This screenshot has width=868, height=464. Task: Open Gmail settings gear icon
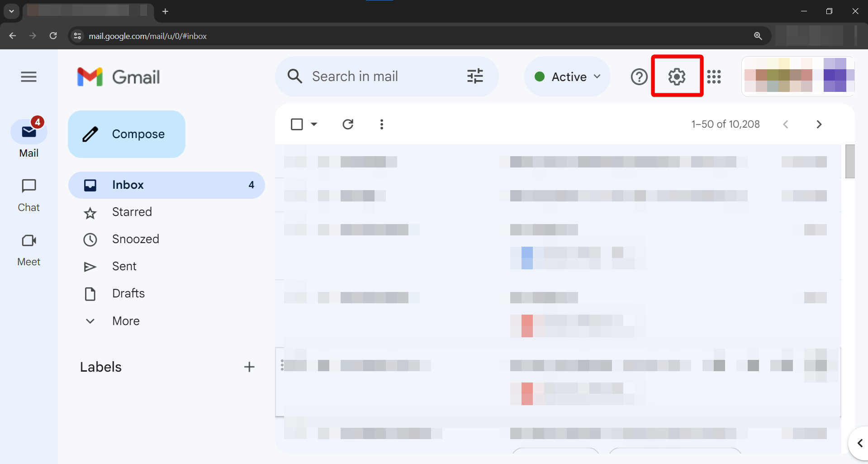tap(677, 77)
